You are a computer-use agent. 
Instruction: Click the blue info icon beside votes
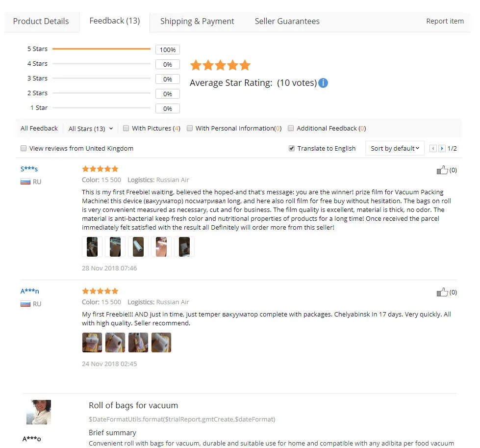pyautogui.click(x=323, y=83)
